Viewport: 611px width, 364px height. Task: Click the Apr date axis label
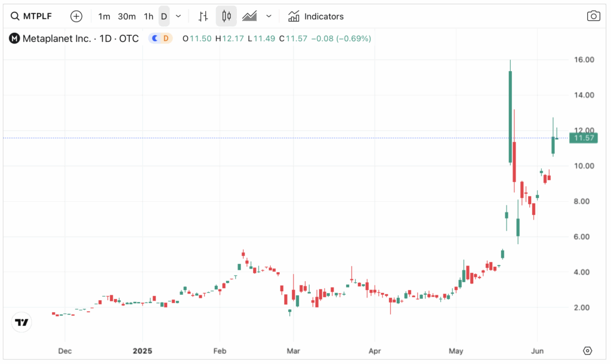pyautogui.click(x=375, y=351)
